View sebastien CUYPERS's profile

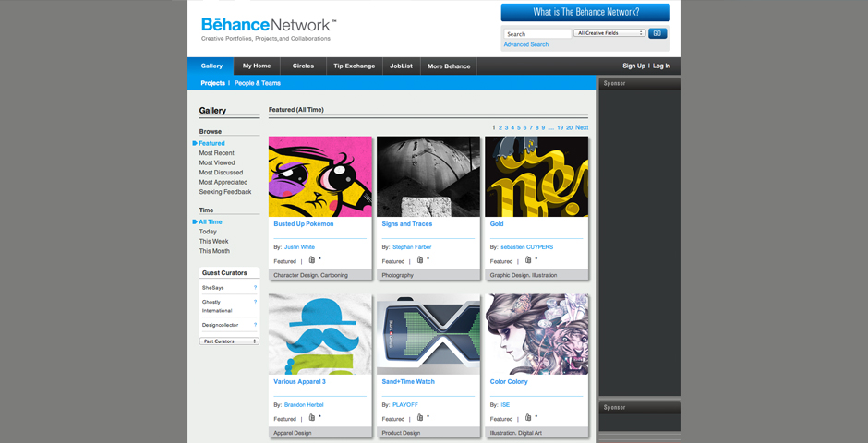pyautogui.click(x=527, y=247)
